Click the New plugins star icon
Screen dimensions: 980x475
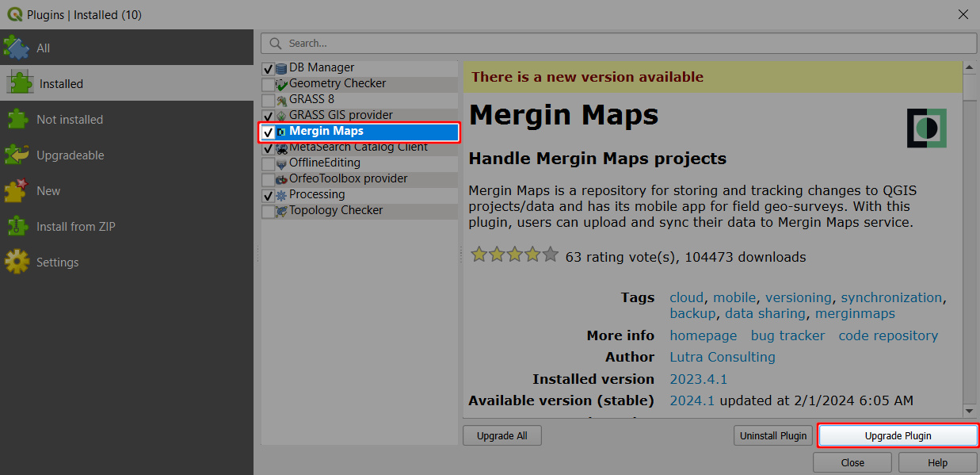[x=16, y=190]
